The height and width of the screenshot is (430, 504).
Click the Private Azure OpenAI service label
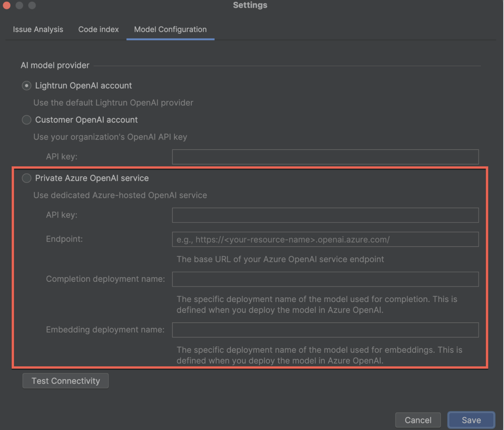[92, 178]
